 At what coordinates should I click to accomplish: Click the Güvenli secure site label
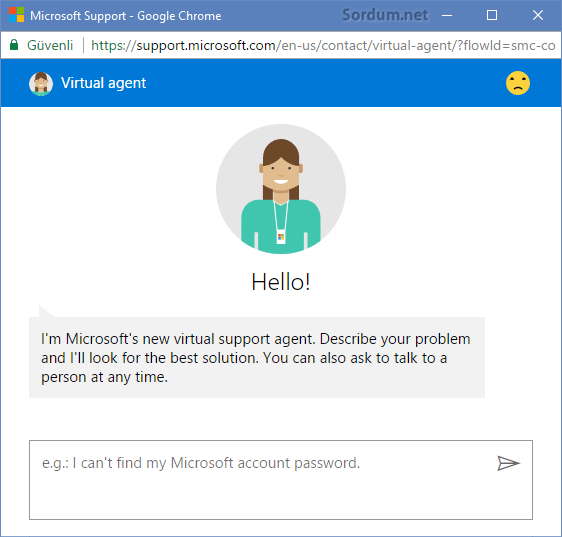(50, 46)
